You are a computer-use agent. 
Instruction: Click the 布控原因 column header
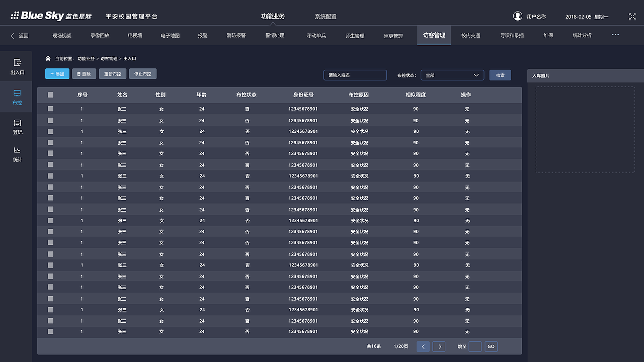[359, 95]
